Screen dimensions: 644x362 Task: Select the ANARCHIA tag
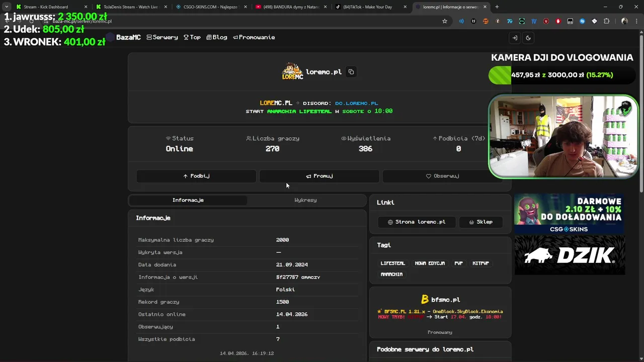click(x=391, y=275)
